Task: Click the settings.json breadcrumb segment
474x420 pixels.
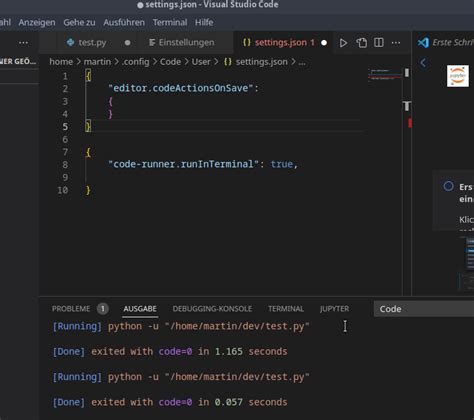Action: (262, 62)
